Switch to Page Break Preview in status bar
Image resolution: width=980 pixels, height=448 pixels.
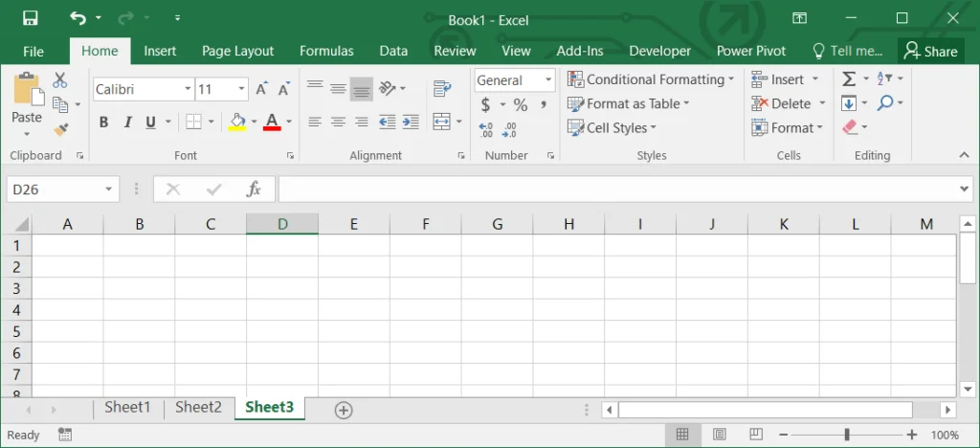(x=756, y=435)
